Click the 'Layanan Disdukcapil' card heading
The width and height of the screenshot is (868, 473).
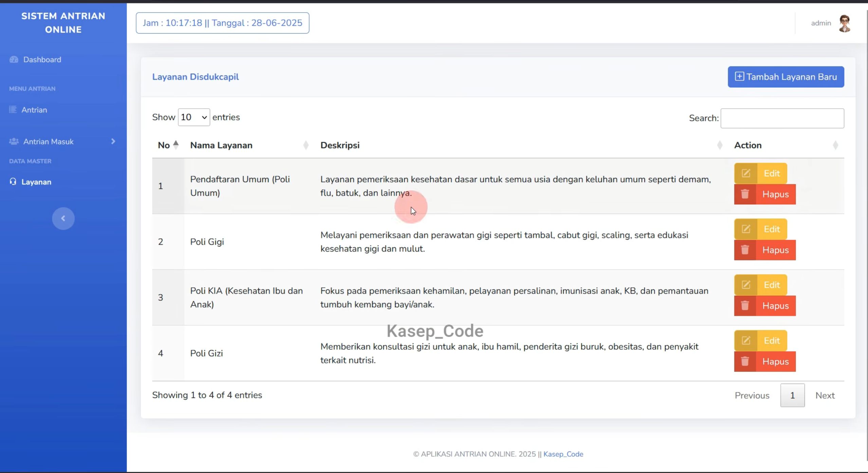click(196, 77)
